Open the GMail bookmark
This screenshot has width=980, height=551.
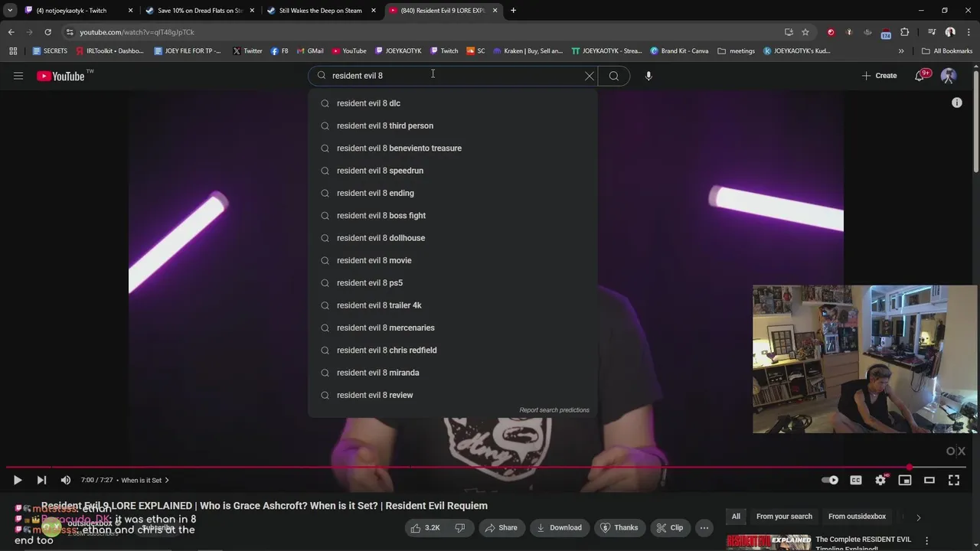tap(310, 51)
